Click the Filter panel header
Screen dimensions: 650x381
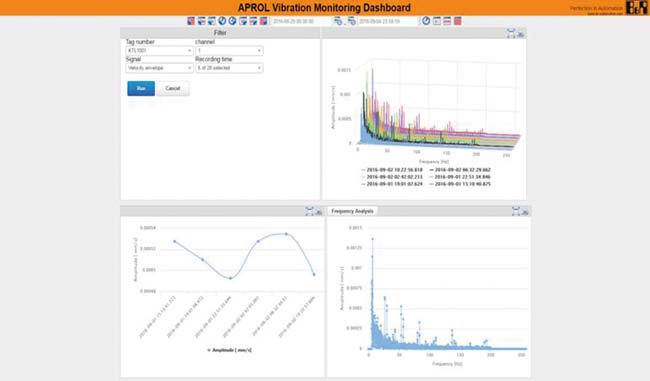[x=220, y=33]
